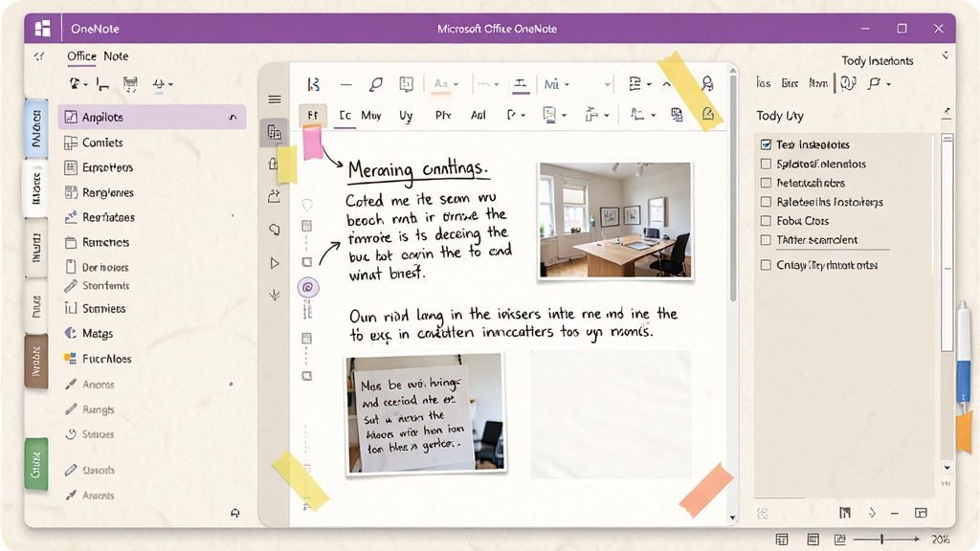Click the back arrows icon top left
980x551 pixels.
tap(39, 56)
